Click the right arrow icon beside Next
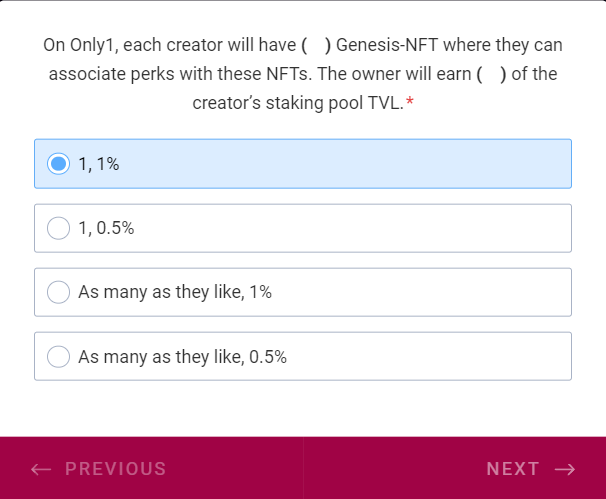Screen dimensions: 606x499 (564, 469)
